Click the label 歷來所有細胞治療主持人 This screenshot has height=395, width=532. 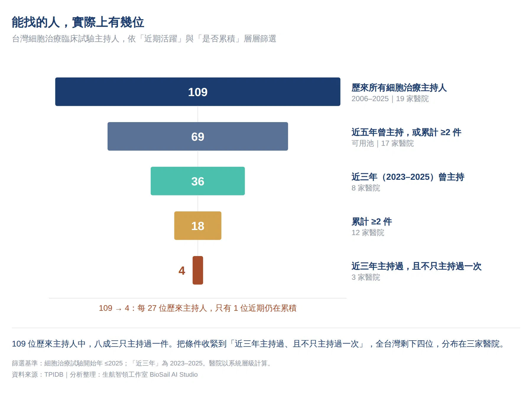click(x=399, y=88)
